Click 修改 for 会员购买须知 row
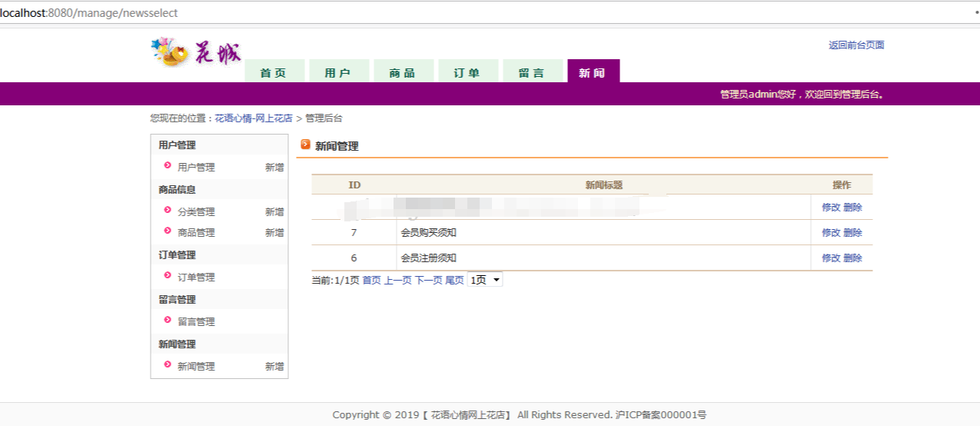 [831, 232]
